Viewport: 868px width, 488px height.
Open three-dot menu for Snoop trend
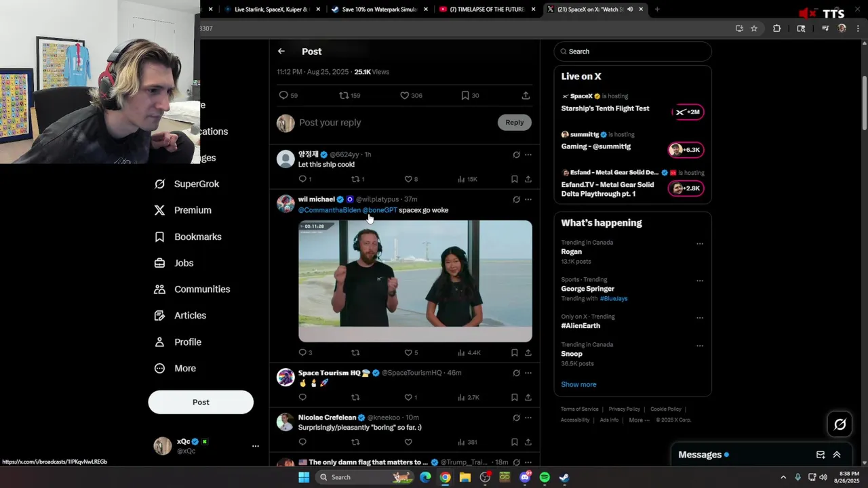tap(700, 346)
